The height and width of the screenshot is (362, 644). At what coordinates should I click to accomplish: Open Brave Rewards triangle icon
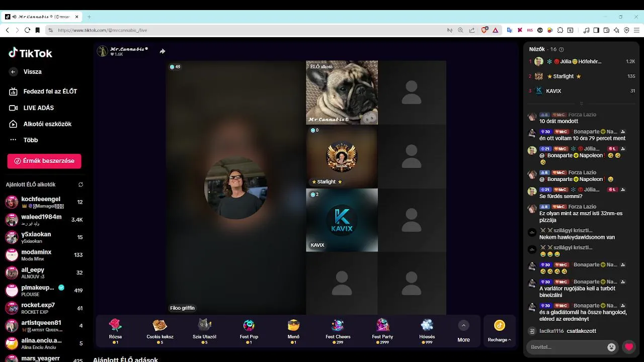click(495, 30)
